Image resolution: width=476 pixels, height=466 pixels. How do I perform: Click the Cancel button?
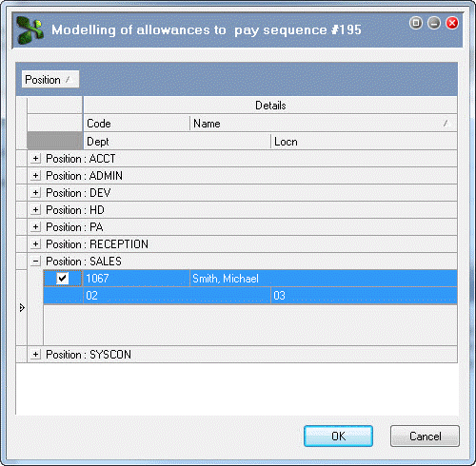coord(425,437)
